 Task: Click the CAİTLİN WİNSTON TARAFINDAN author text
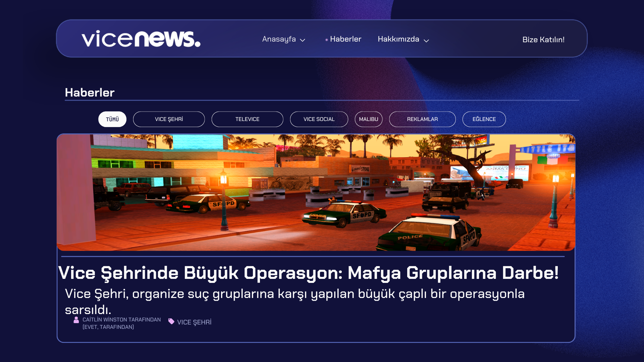(x=121, y=320)
